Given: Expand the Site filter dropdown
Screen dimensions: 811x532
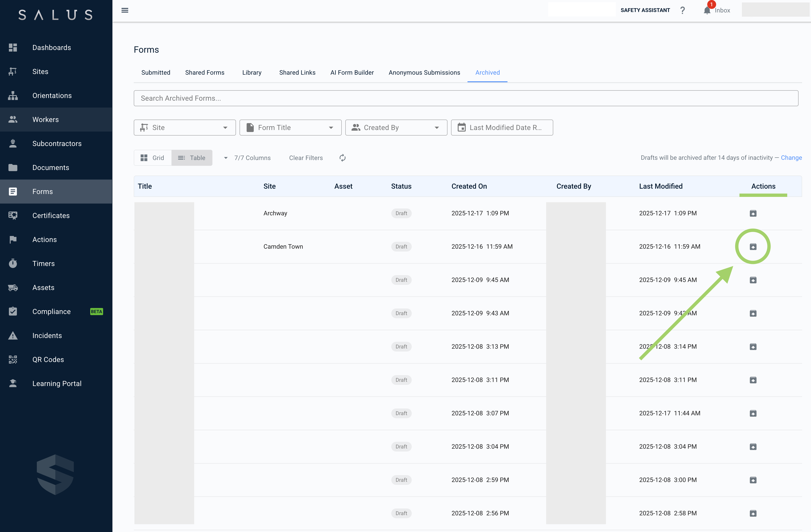Looking at the screenshot, I should coord(185,128).
